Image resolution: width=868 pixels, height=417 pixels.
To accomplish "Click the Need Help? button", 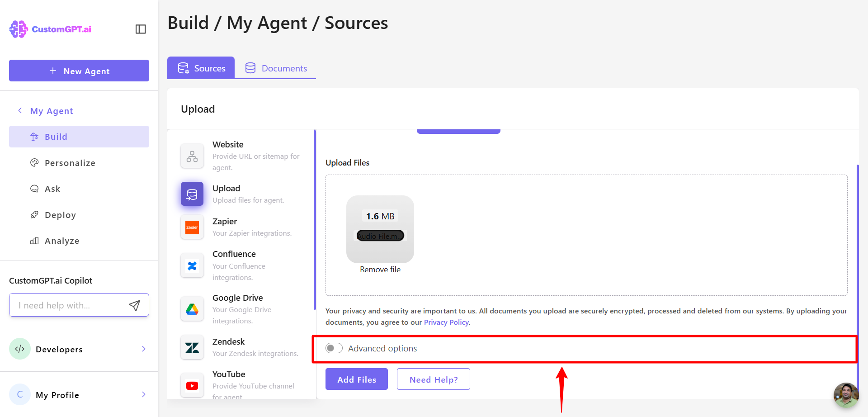I will 434,379.
